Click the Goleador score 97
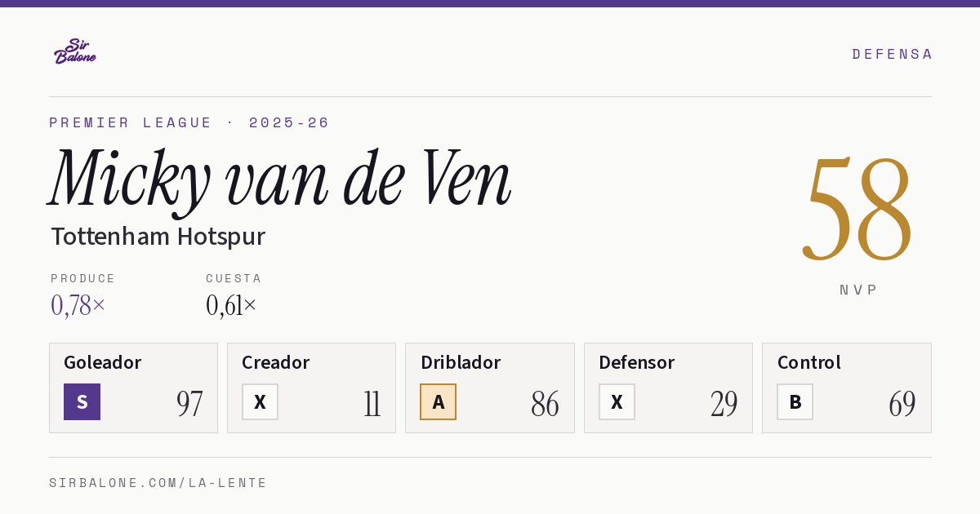 point(189,403)
